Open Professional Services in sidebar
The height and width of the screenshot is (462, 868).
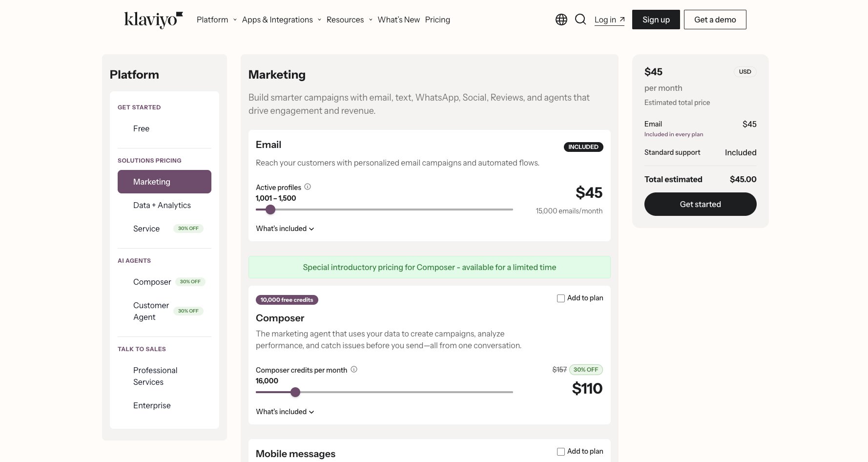165,376
